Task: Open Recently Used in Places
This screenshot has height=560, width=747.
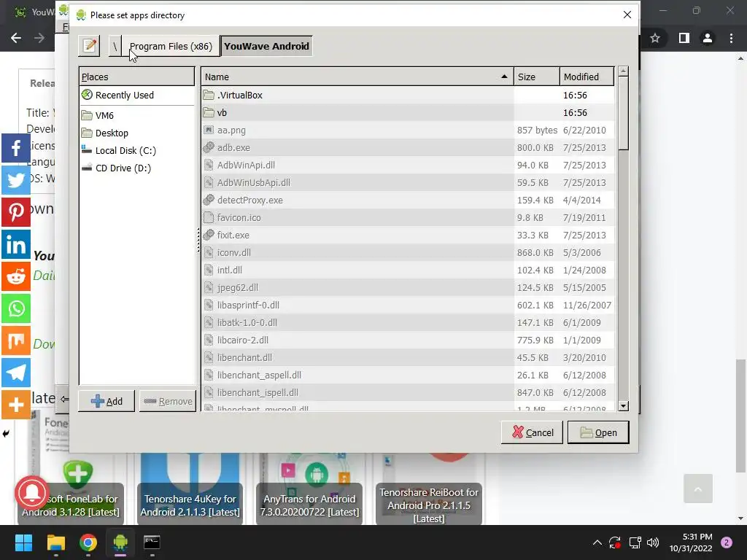Action: click(x=136, y=95)
